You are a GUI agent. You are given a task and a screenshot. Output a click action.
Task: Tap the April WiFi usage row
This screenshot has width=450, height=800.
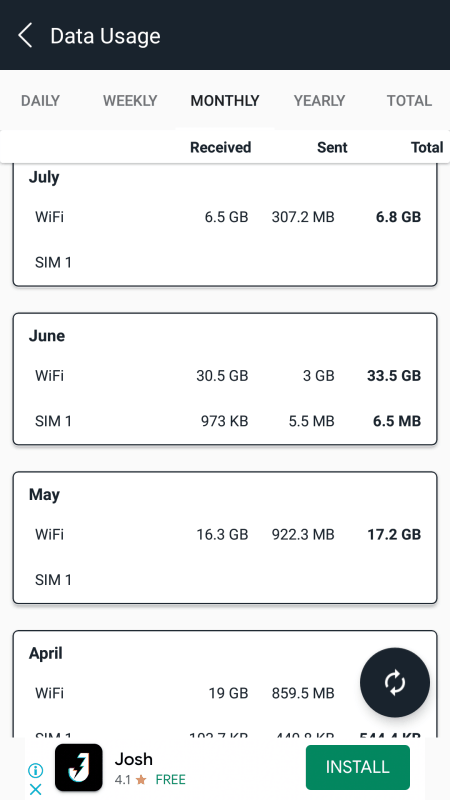225,693
